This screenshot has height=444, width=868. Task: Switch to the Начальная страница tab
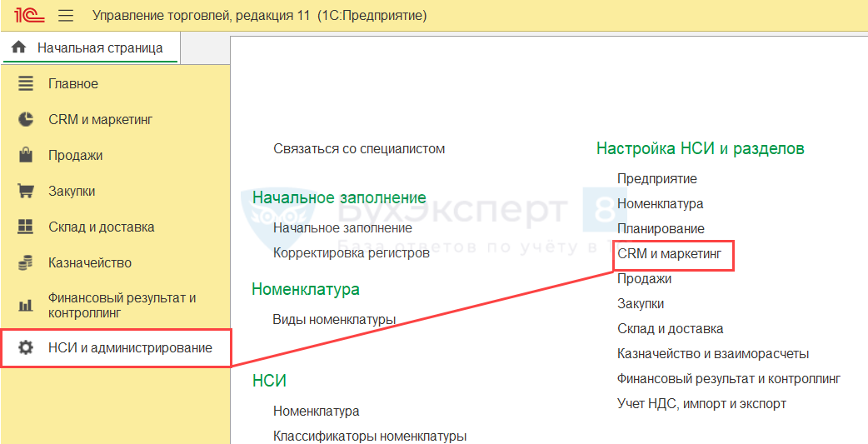[91, 48]
